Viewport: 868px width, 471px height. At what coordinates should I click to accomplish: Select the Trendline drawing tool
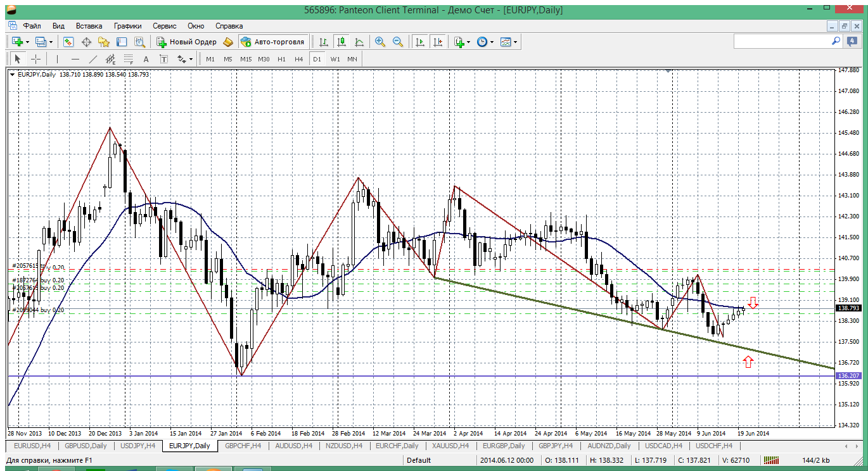(x=93, y=59)
